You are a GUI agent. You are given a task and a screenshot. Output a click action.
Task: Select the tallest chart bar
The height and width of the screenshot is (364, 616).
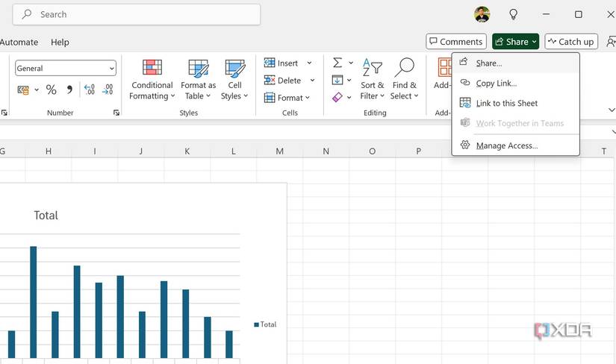(x=34, y=302)
